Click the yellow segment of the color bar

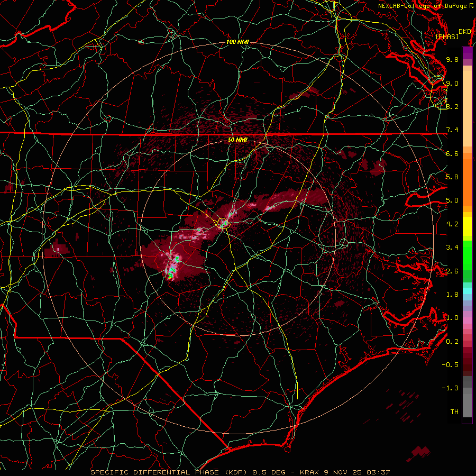pyautogui.click(x=467, y=226)
